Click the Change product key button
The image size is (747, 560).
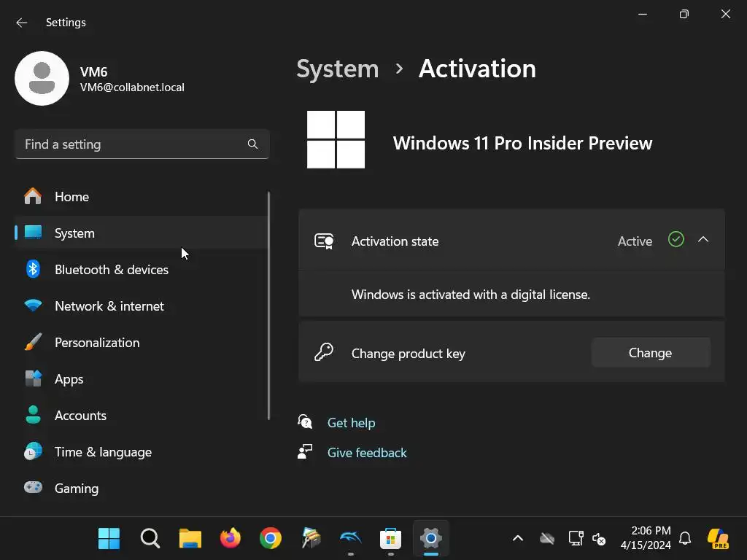(x=651, y=352)
